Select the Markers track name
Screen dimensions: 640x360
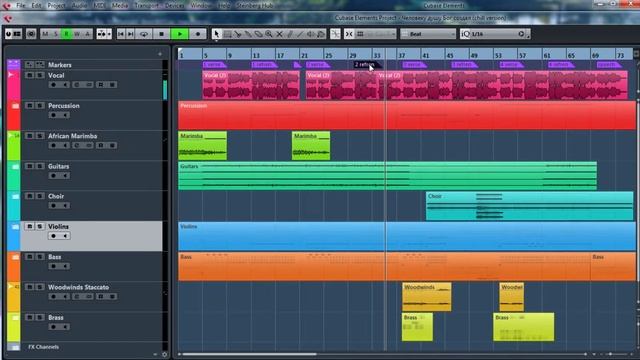tap(60, 65)
